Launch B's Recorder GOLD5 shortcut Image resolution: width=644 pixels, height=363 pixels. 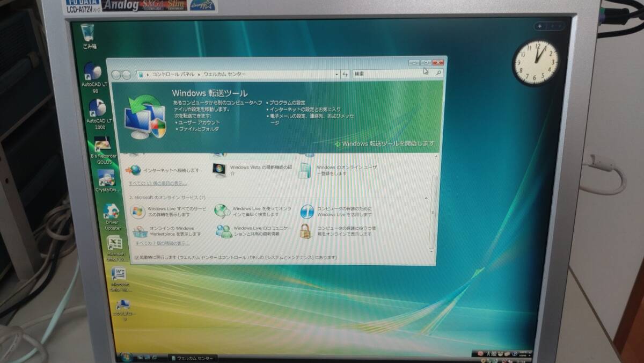pos(103,150)
